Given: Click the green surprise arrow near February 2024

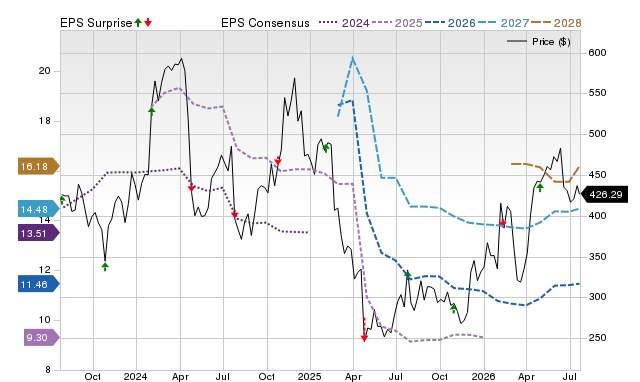Looking at the screenshot, I should tap(151, 111).
